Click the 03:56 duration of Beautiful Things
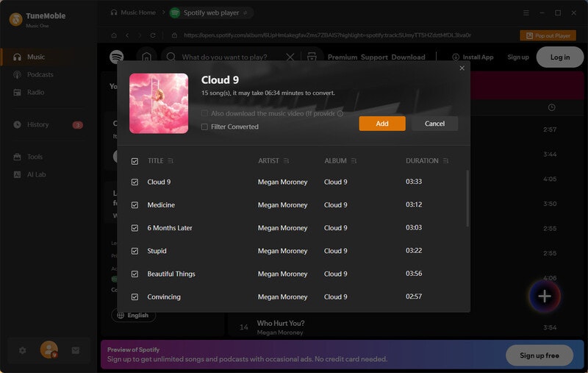This screenshot has height=373, width=588. point(414,274)
